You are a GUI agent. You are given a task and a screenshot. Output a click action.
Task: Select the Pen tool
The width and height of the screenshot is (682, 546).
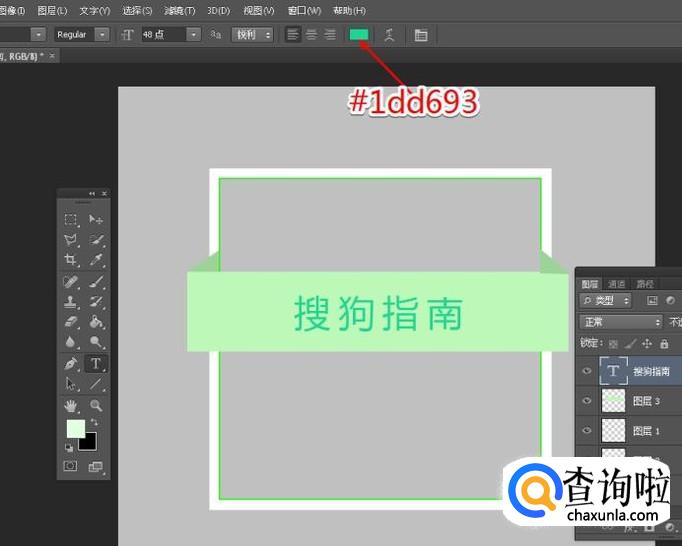(70, 363)
